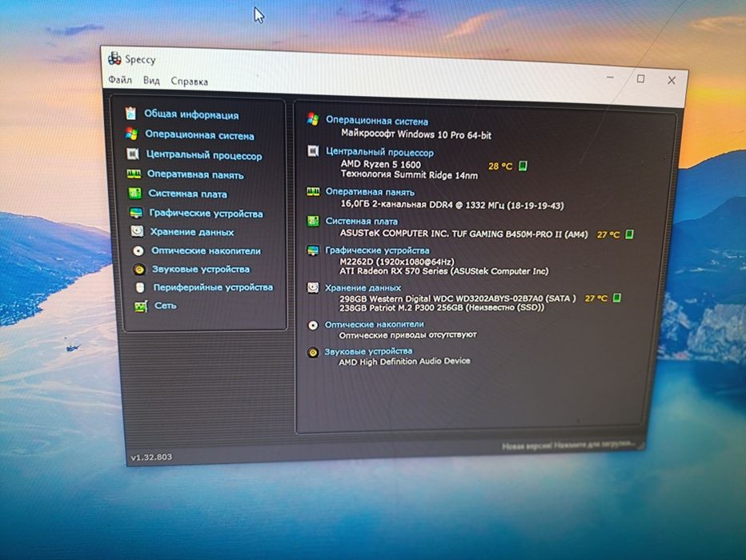Viewport: 746px width, 560px height.
Task: Select Звуковые устройства in sidebar
Action: coord(201,269)
